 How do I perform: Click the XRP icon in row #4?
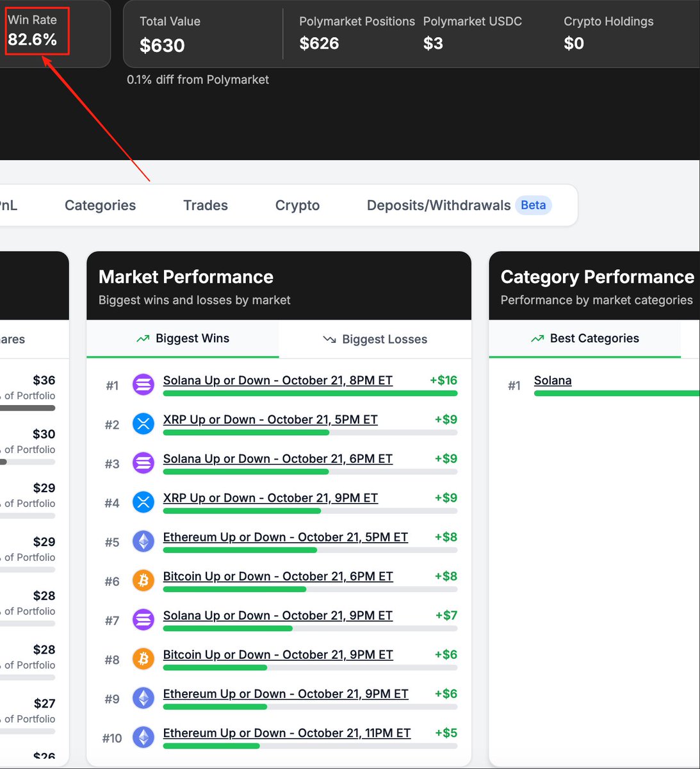[x=143, y=502]
